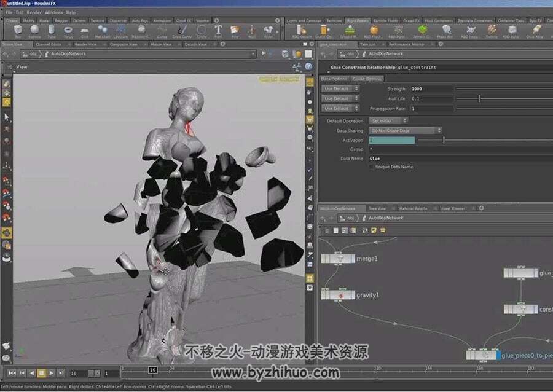Image resolution: width=553 pixels, height=392 pixels.
Task: Open the Performance Monitor tab
Action: coord(407,44)
